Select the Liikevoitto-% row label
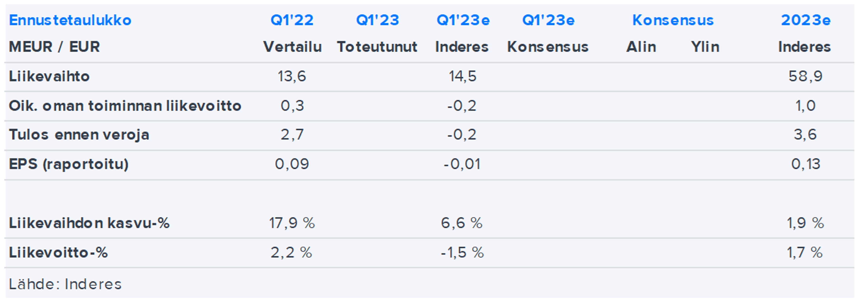The height and width of the screenshot is (305, 868). pos(58,252)
